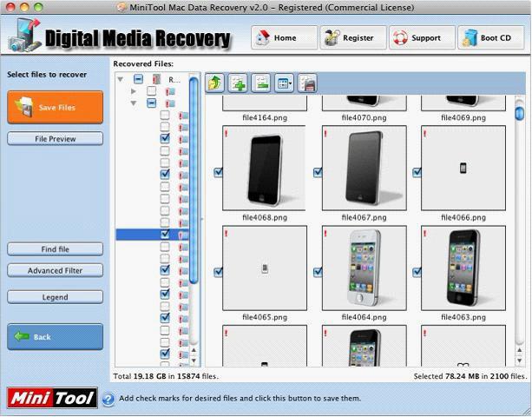
Task: Click the file4069.png file name
Action: tap(463, 118)
